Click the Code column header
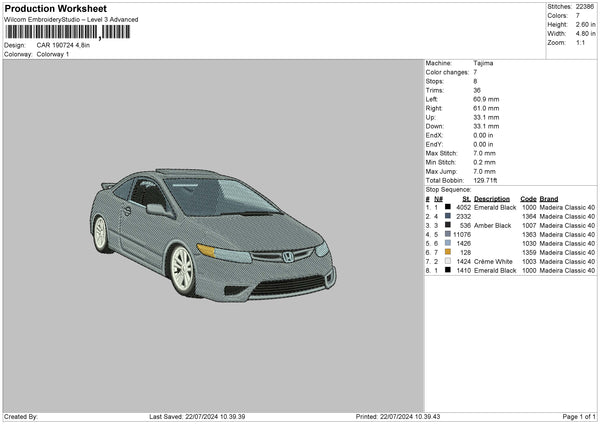The height and width of the screenshot is (424, 600). point(529,198)
